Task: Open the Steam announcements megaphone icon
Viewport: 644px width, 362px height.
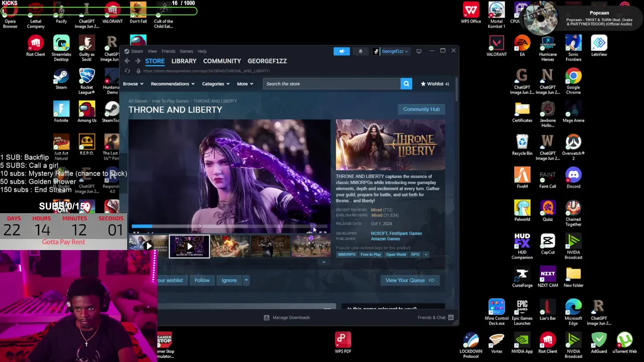Action: (342, 51)
